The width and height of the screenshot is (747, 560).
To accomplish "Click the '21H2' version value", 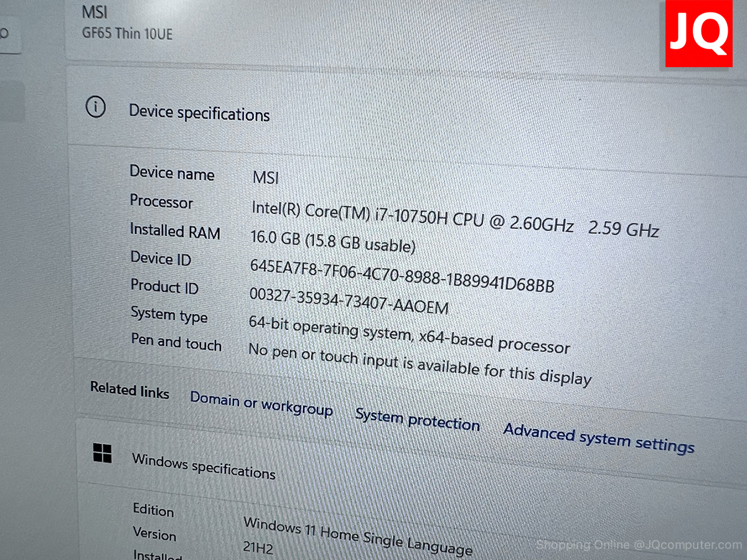I will tap(258, 548).
